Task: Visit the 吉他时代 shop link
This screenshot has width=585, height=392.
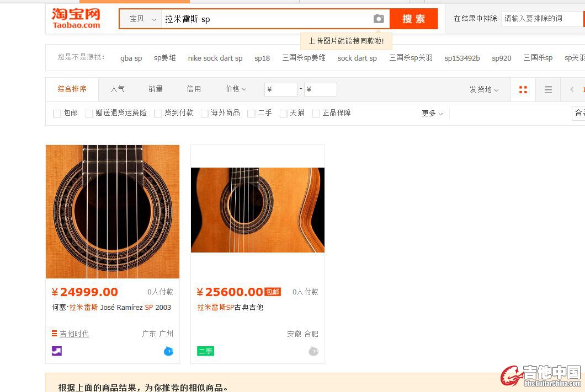Action: coord(75,334)
